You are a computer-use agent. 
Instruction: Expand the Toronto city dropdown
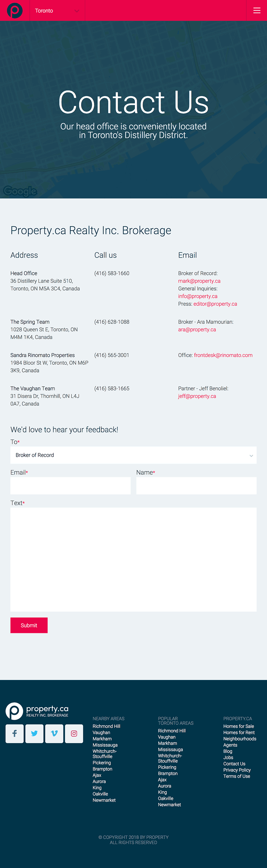click(57, 10)
